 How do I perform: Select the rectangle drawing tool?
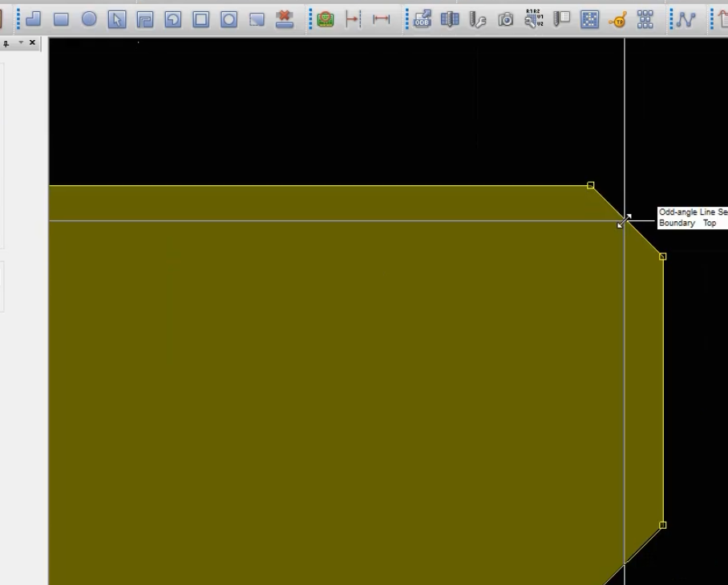[61, 19]
